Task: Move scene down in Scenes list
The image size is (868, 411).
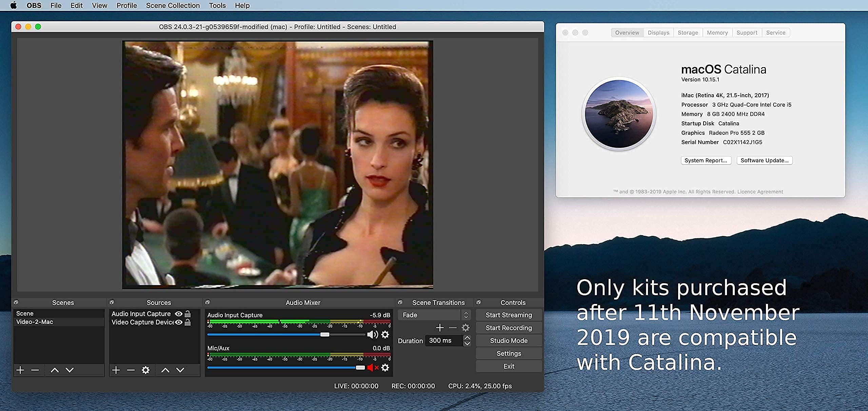Action: (70, 370)
